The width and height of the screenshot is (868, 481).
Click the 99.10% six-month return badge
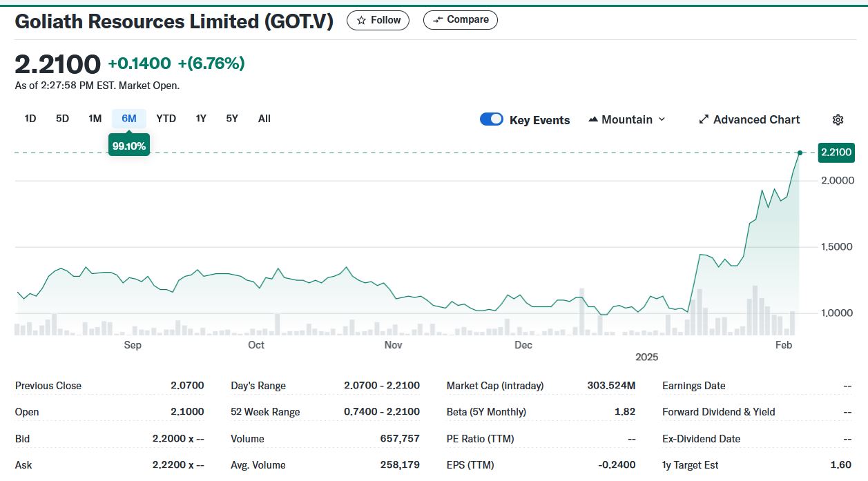pyautogui.click(x=129, y=146)
